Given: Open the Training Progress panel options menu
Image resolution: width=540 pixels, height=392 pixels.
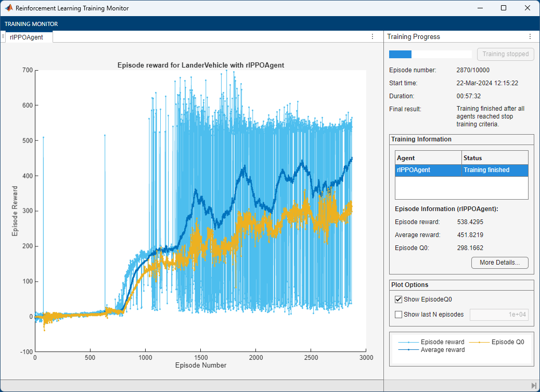Looking at the screenshot, I should pyautogui.click(x=530, y=36).
